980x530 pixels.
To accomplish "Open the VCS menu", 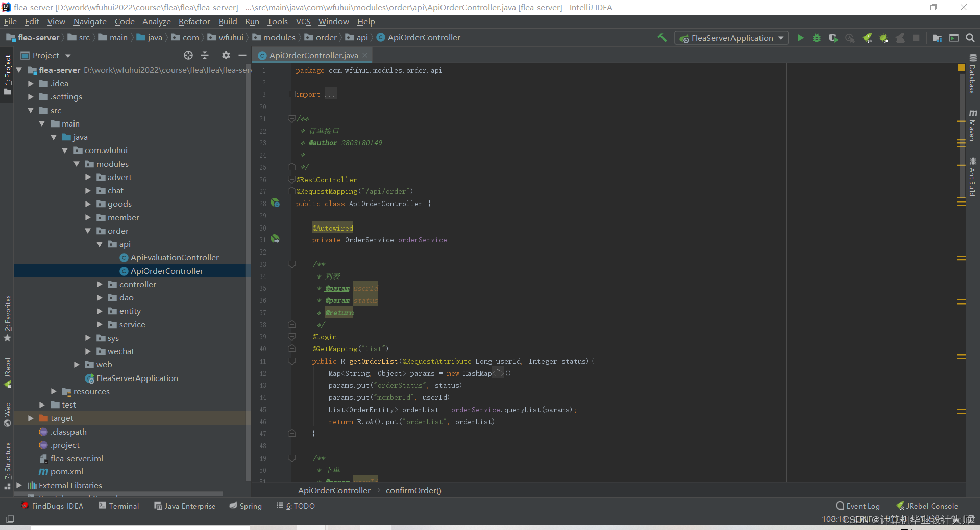I will (x=303, y=21).
